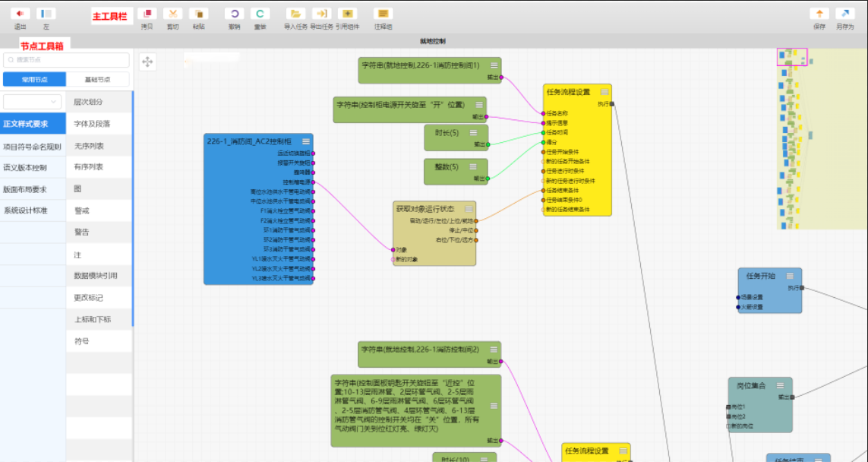Open the empty dropdown under node tabs
This screenshot has width=868, height=462.
tap(33, 102)
